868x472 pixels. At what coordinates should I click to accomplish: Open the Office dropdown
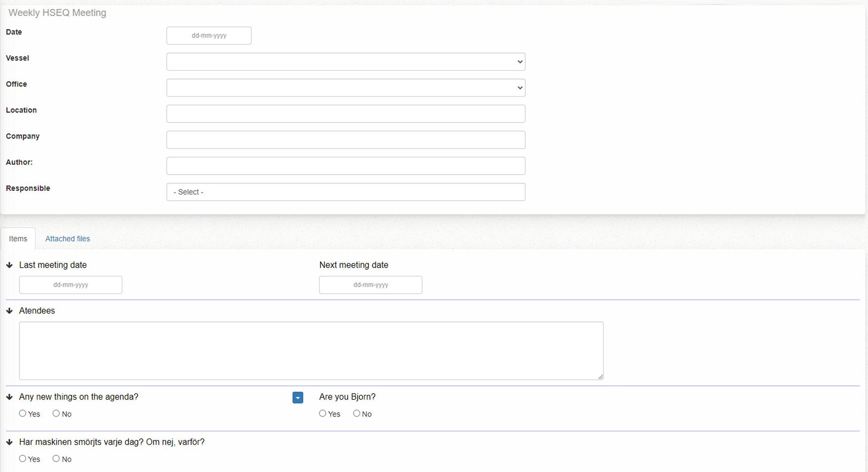[x=345, y=88]
